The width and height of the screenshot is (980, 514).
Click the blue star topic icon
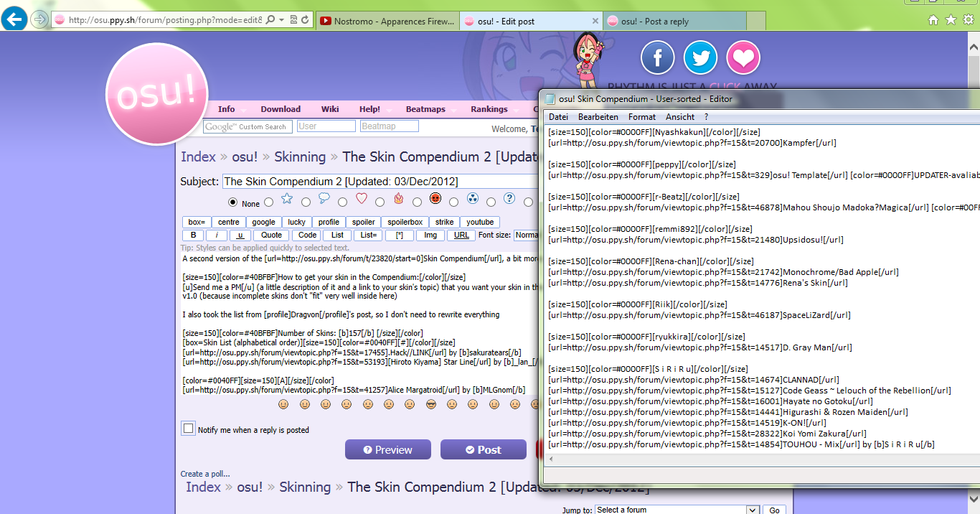click(x=287, y=199)
